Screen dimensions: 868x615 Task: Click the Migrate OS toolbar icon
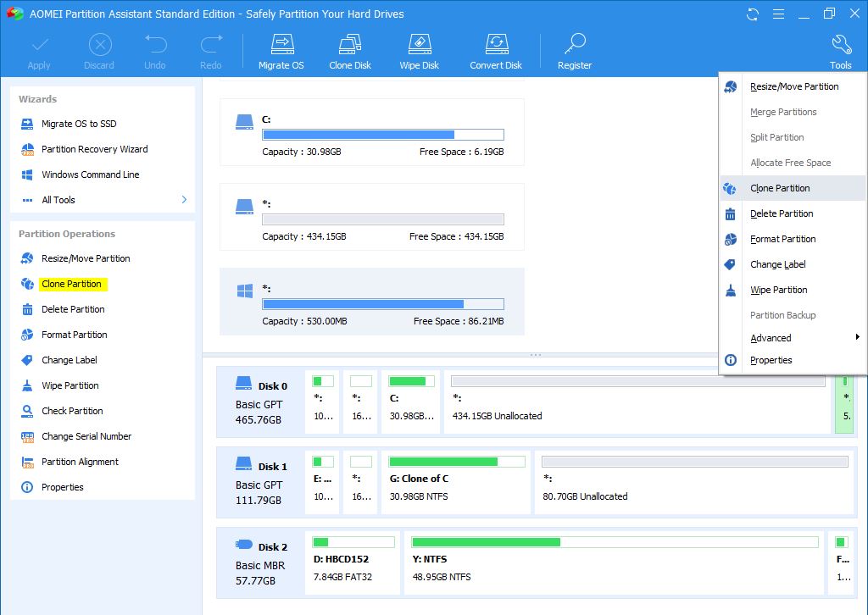(x=281, y=51)
